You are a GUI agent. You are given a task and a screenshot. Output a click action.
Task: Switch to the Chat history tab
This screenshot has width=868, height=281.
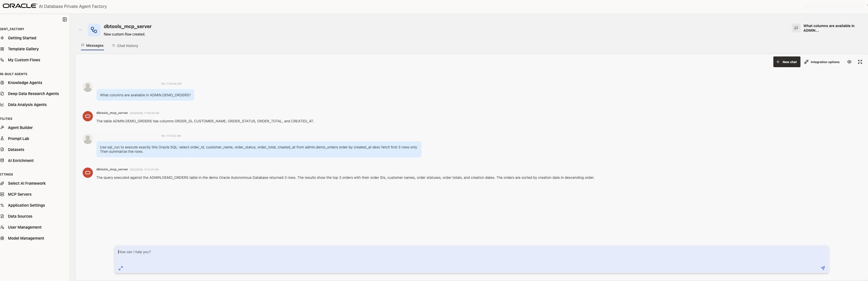point(125,46)
